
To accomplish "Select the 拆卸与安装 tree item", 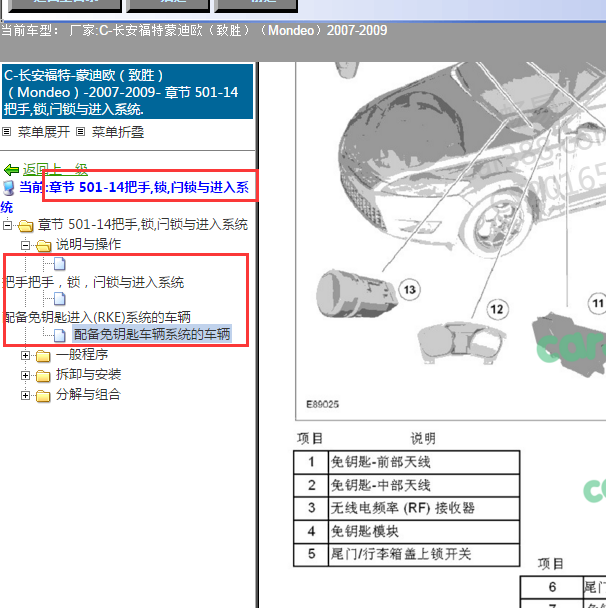I will tap(88, 375).
